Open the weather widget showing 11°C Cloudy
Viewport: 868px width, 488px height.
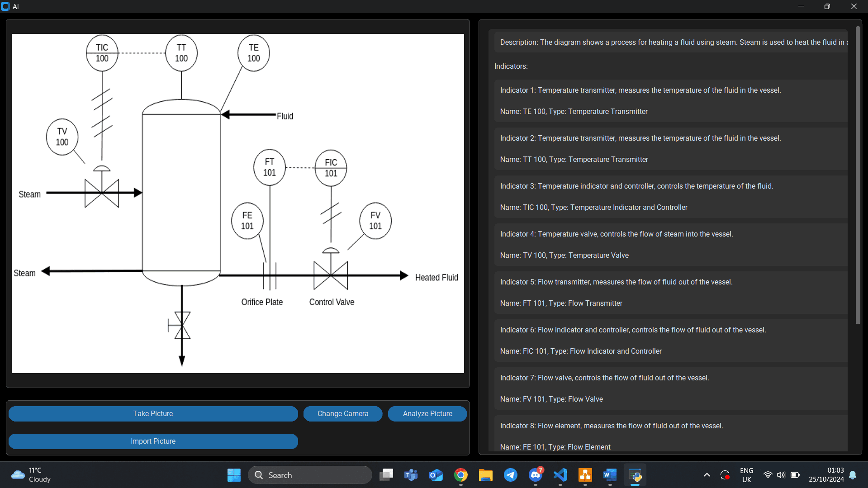[31, 475]
